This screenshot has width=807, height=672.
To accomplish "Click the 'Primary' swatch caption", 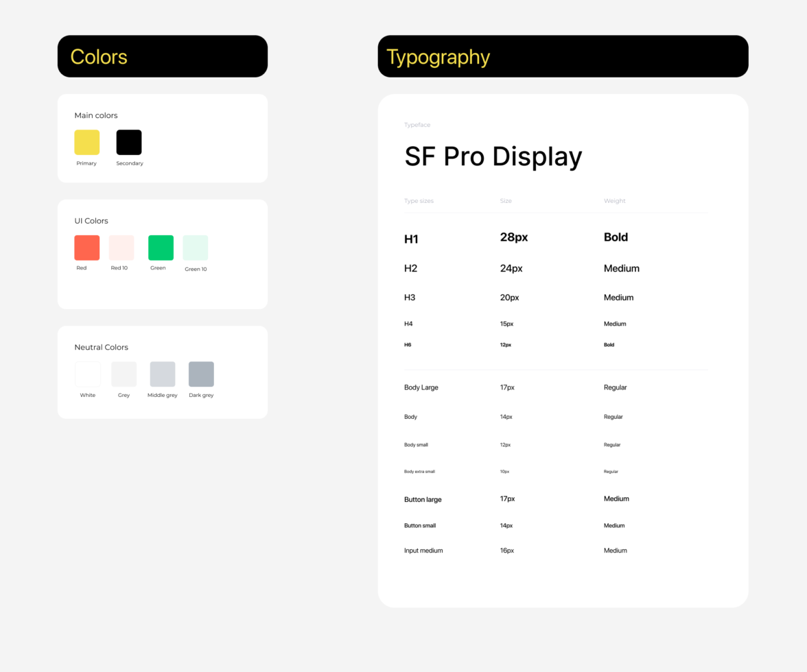I will click(86, 163).
